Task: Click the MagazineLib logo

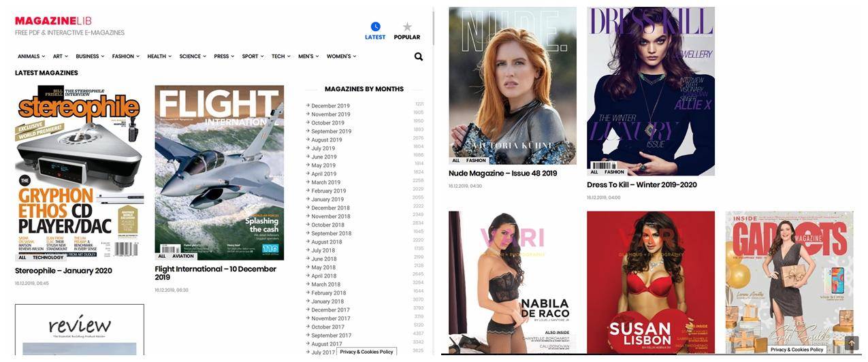Action: (x=53, y=21)
